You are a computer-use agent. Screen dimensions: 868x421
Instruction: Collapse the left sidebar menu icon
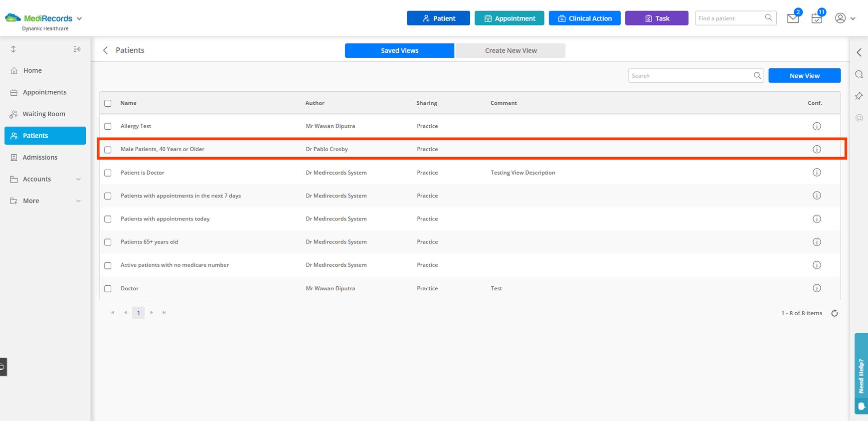[77, 49]
